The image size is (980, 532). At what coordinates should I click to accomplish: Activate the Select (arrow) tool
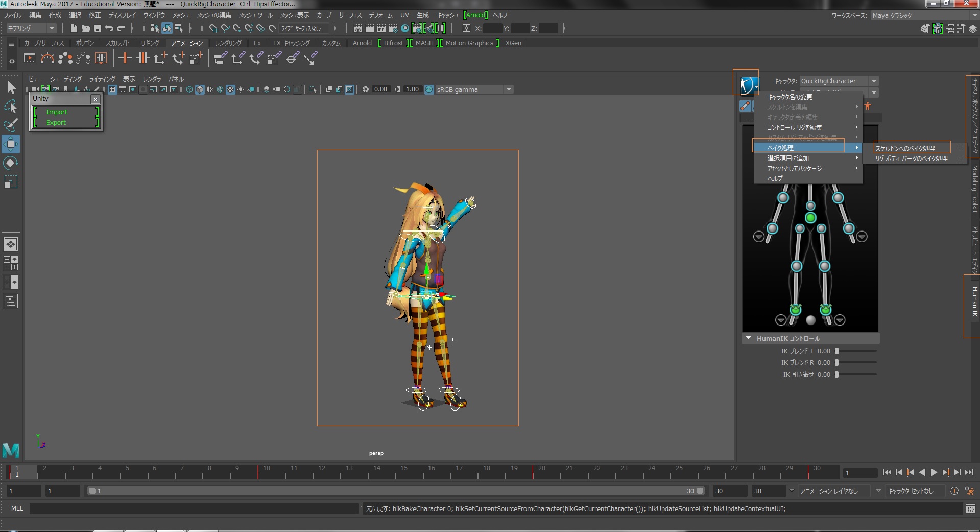11,88
